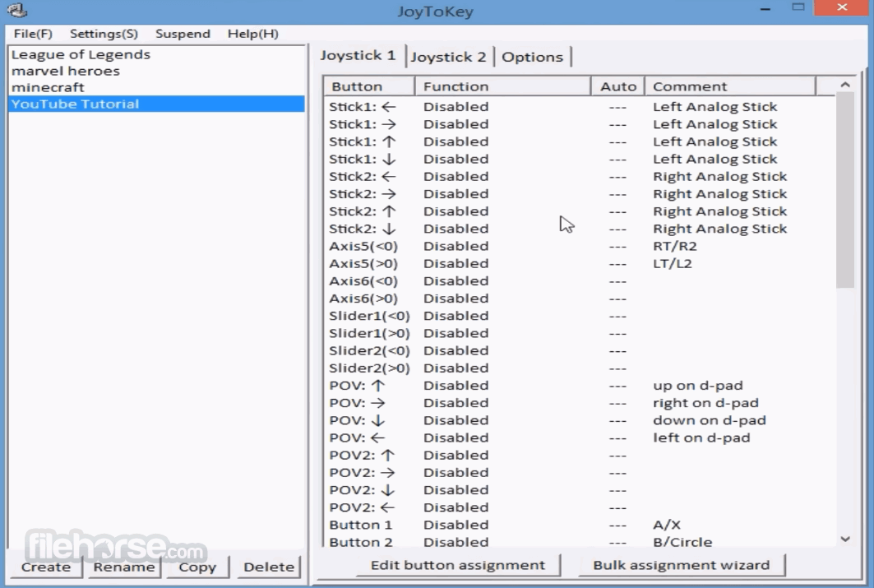Open the File(F) menu
Screen dimensions: 874x588
[x=33, y=34]
